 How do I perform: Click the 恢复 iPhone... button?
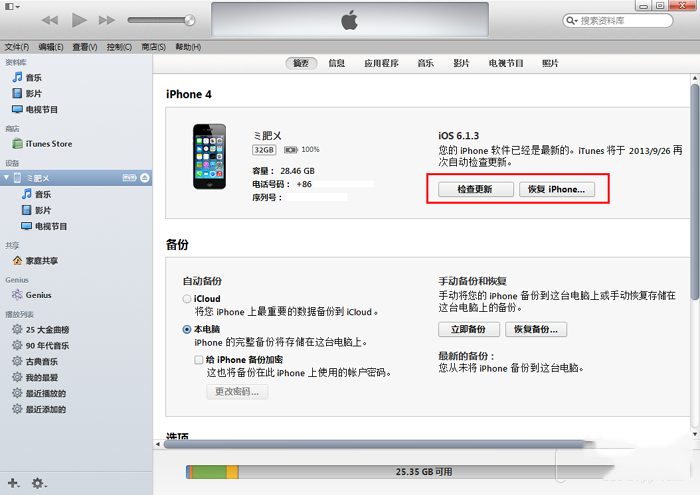pyautogui.click(x=557, y=189)
